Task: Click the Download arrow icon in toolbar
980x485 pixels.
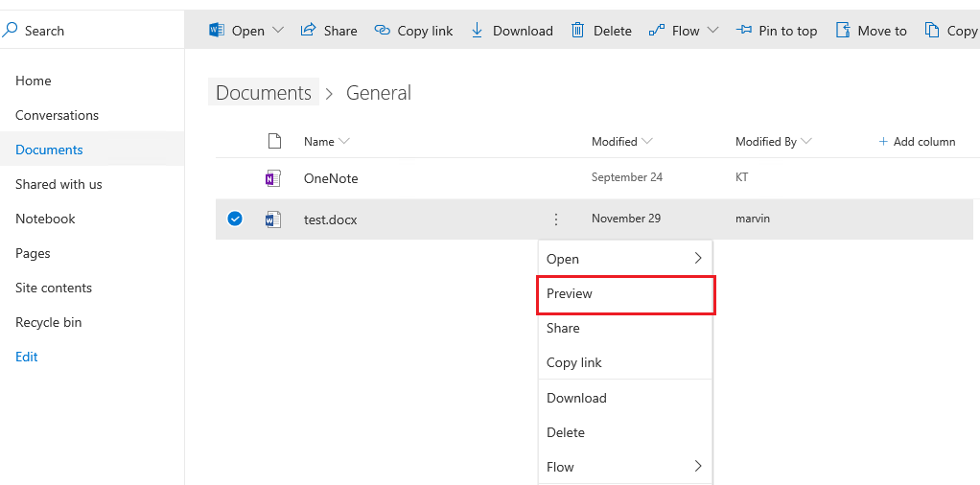Action: tap(477, 30)
